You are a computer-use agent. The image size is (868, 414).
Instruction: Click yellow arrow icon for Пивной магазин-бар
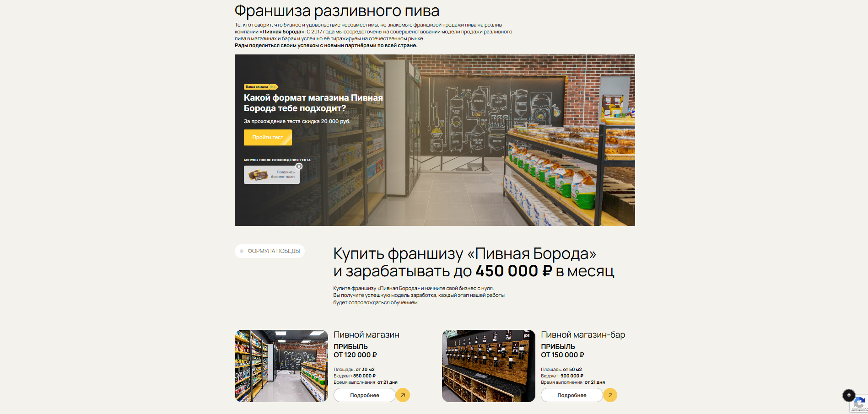point(610,395)
